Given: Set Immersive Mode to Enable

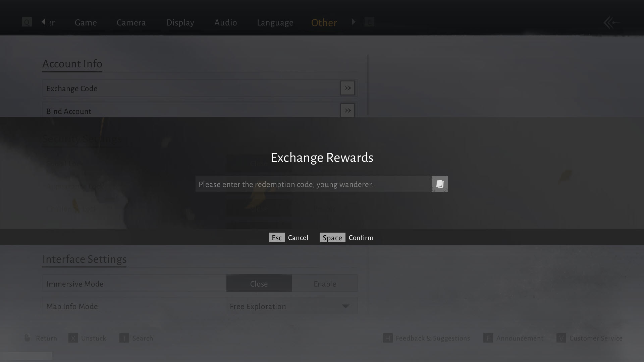Looking at the screenshot, I should (325, 284).
